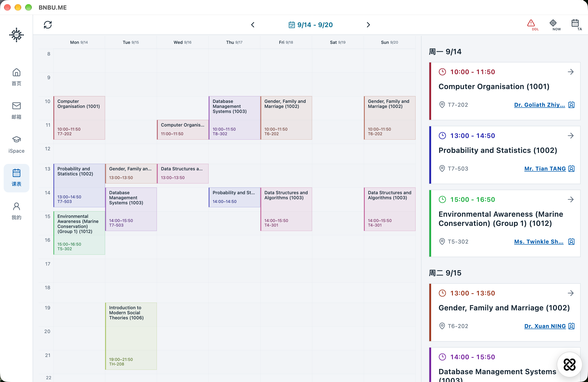
Task: Open arrow on Gender, Family and Marriage card
Action: pos(571,293)
